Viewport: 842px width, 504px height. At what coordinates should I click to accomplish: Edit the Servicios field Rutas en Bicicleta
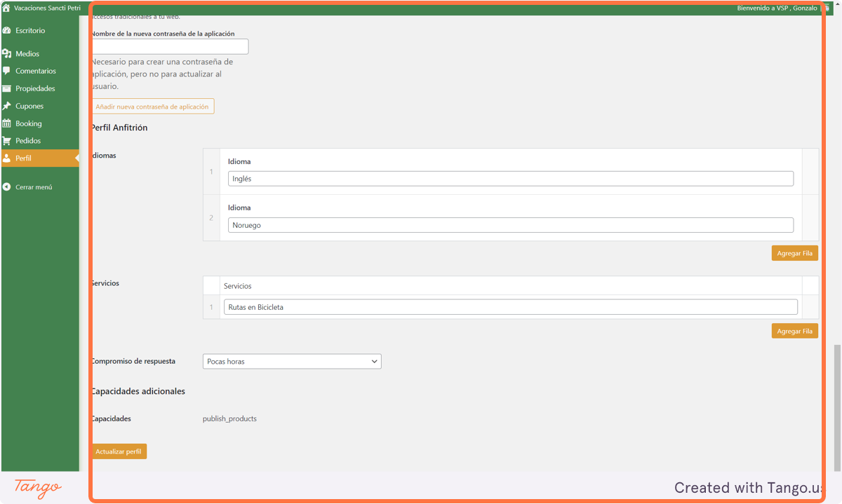point(511,307)
